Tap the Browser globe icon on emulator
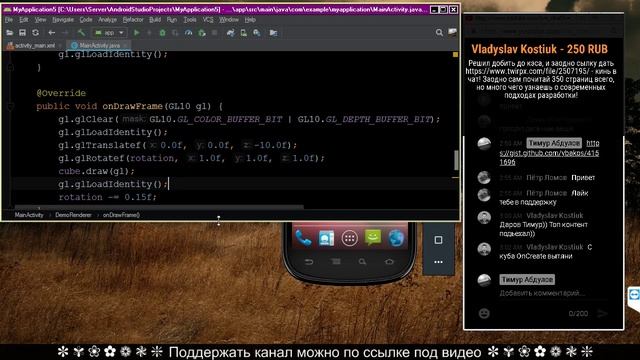This screenshot has width=640, height=360. (x=396, y=238)
